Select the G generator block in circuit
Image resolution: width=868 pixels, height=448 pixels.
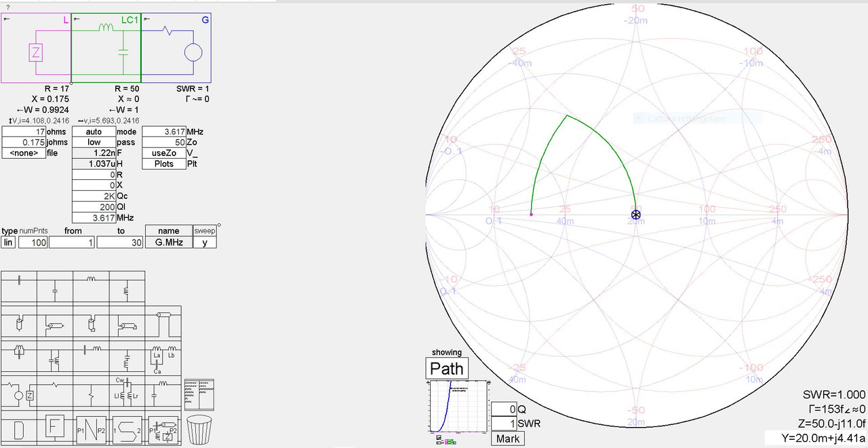click(176, 48)
